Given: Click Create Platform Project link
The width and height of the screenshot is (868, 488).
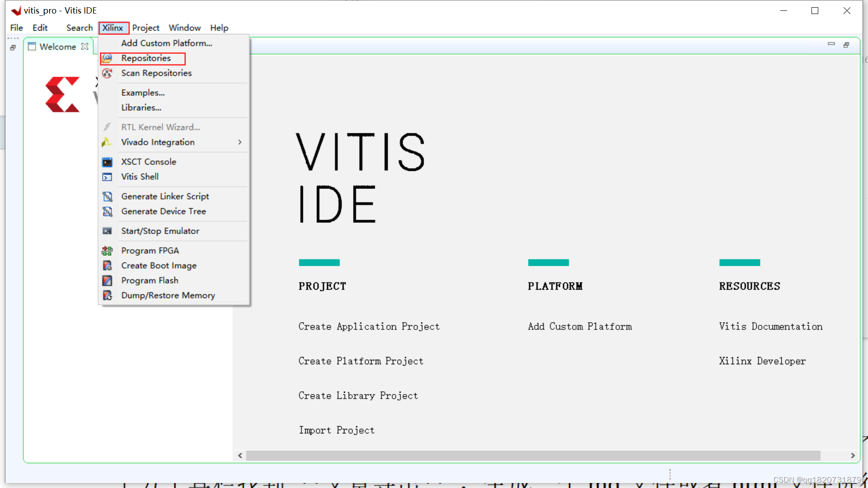Looking at the screenshot, I should (x=361, y=361).
